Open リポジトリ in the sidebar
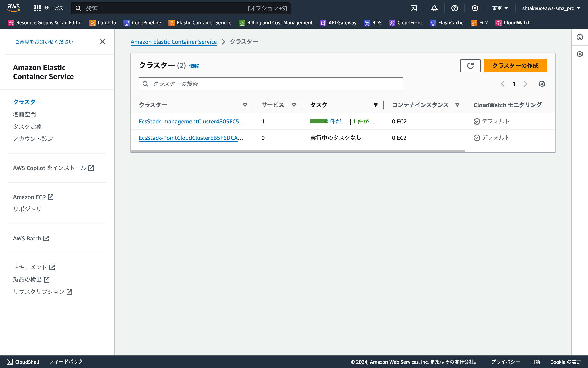588x368 pixels. pyautogui.click(x=27, y=209)
